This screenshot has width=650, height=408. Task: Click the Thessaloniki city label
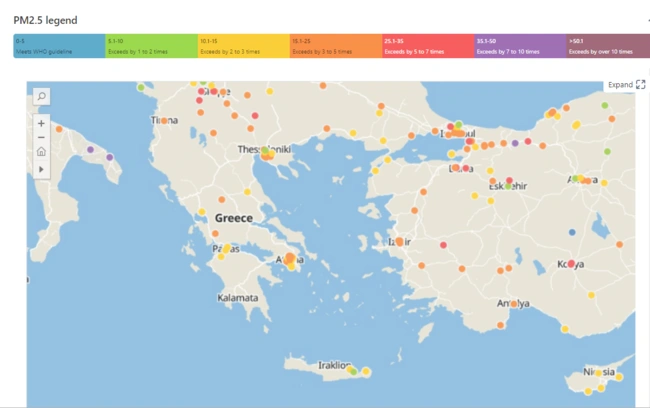(x=264, y=149)
